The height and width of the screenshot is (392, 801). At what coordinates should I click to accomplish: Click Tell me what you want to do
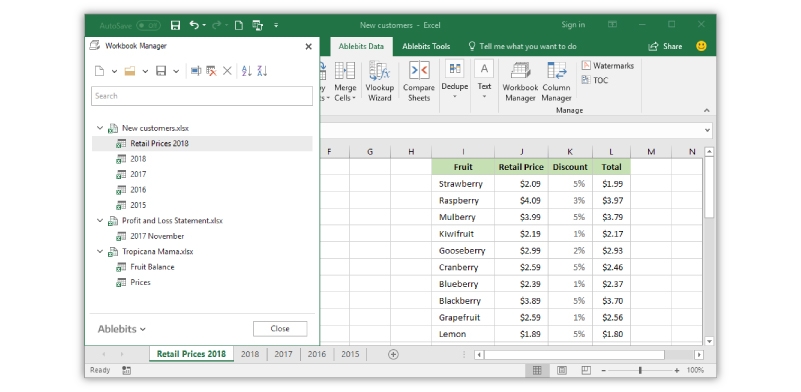pyautogui.click(x=523, y=46)
